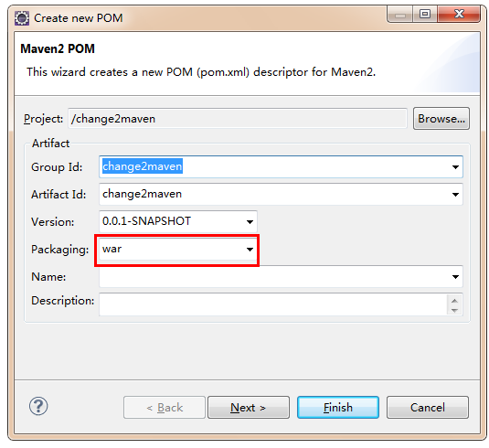Minimize the Create new POM window
Screen dimensions: 489x448
[x=400, y=15]
